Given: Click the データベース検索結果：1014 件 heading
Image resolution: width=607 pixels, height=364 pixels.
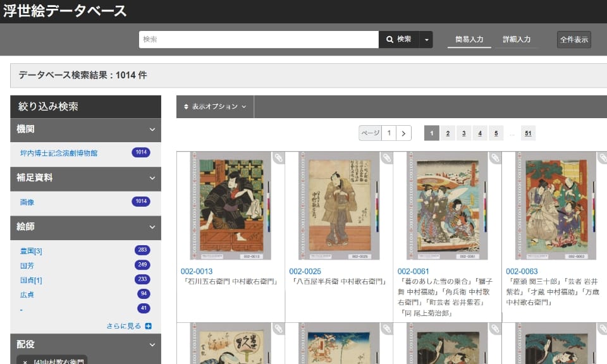Looking at the screenshot, I should pyautogui.click(x=83, y=75).
